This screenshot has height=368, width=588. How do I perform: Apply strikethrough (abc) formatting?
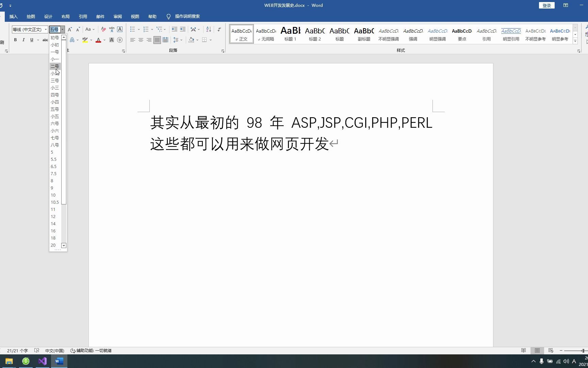45,40
